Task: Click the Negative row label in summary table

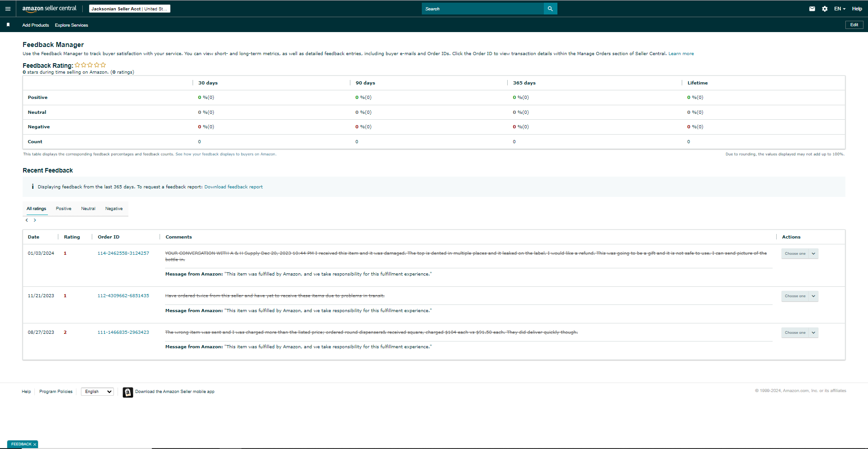Action: (39, 127)
